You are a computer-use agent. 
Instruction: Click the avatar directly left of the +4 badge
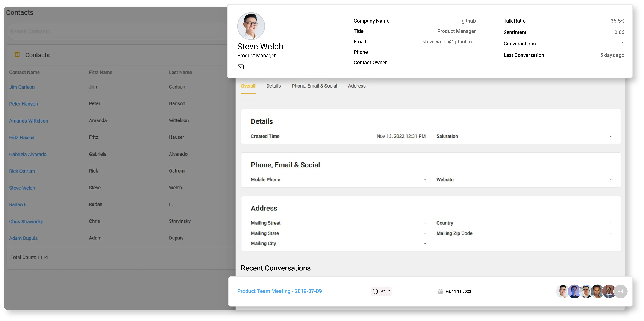[x=609, y=291]
